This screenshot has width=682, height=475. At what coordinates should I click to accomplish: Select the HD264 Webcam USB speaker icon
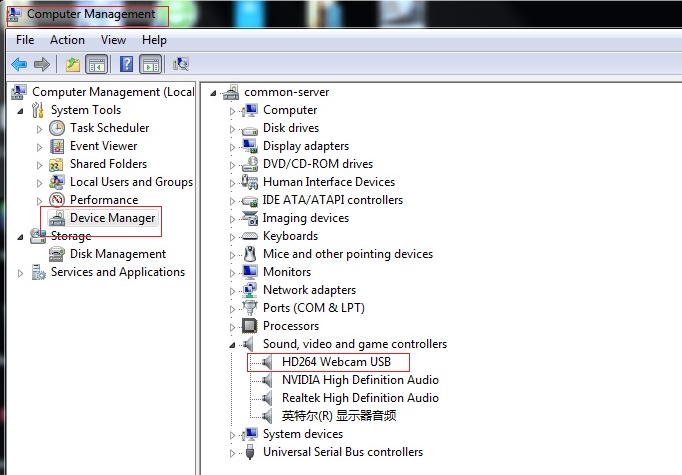tap(267, 362)
